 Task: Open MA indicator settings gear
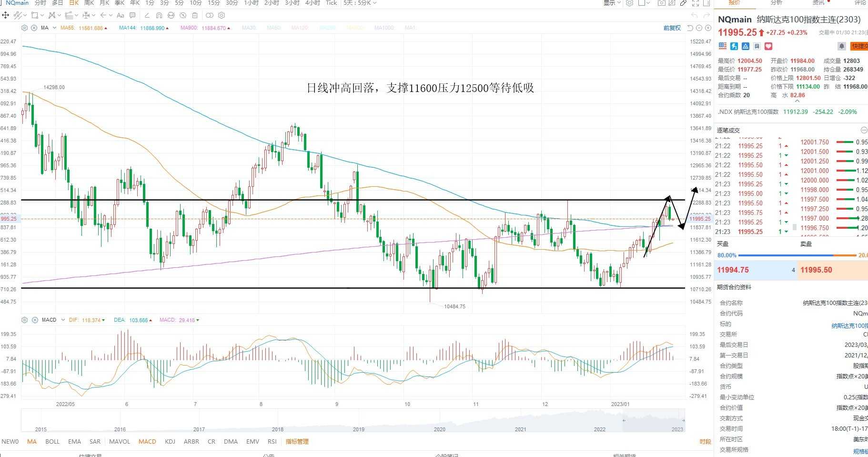[25, 28]
